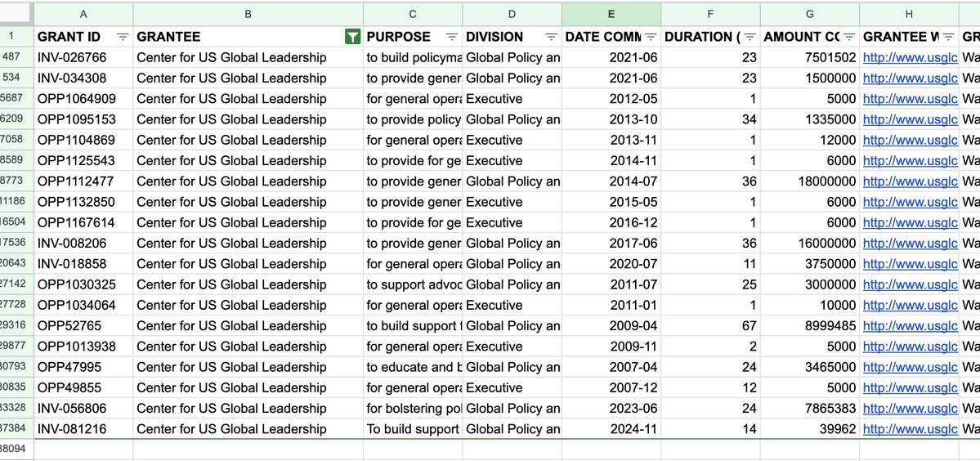This screenshot has height=461, width=980.
Task: Click the 18000000 amount cell
Action: [x=809, y=181]
